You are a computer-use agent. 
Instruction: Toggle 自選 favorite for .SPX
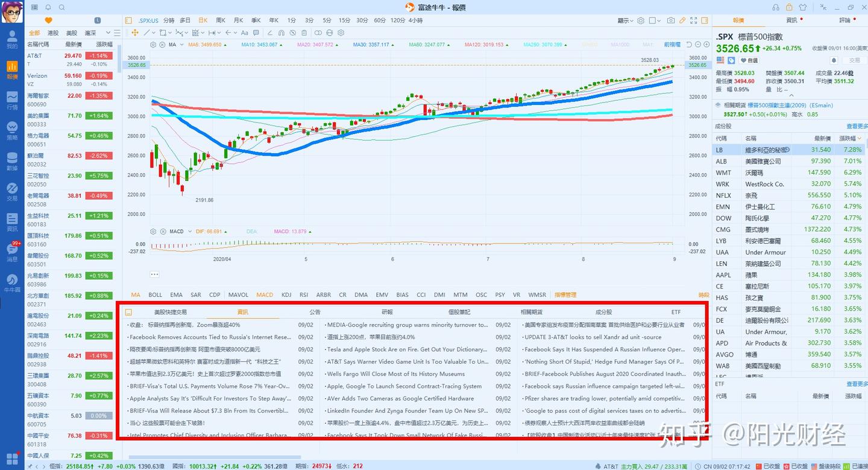coord(749,60)
